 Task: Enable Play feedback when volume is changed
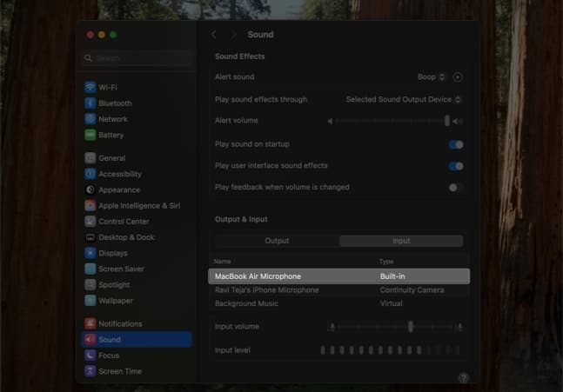tap(456, 187)
